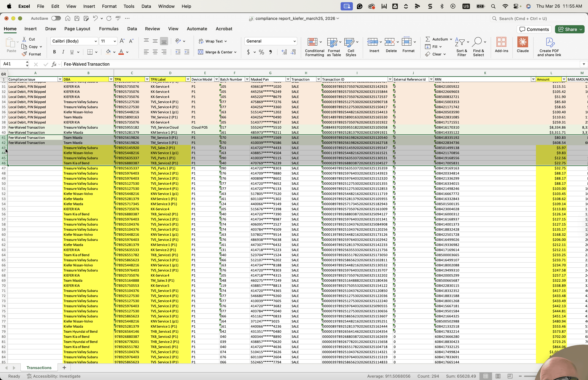588x380 pixels.
Task: Apply the red font color
Action: [121, 52]
